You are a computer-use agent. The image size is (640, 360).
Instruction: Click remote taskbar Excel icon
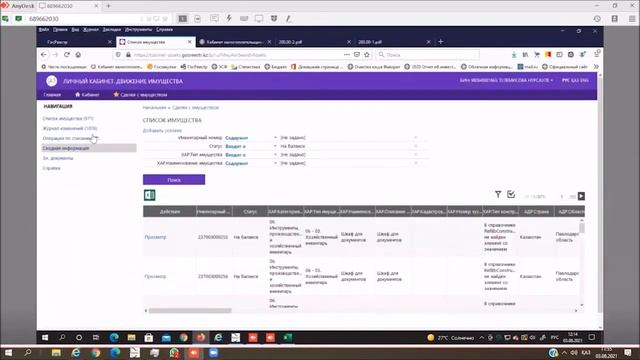pyautogui.click(x=287, y=338)
